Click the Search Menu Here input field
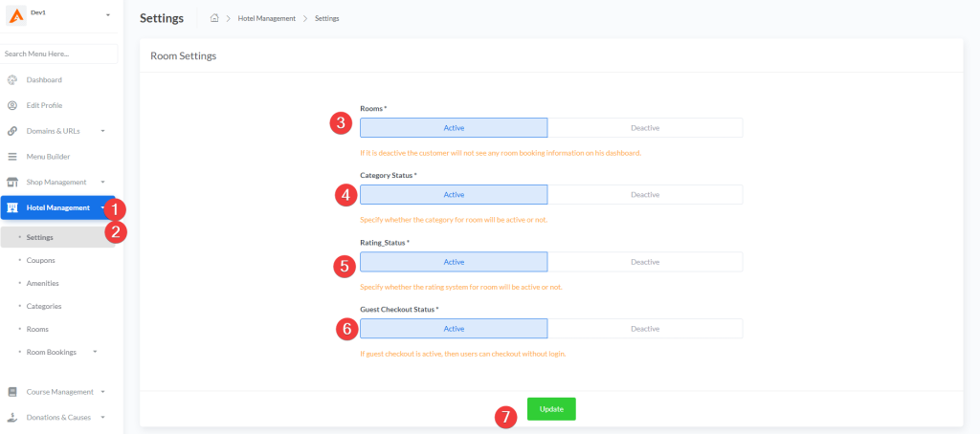This screenshot has width=980, height=434. click(58, 54)
